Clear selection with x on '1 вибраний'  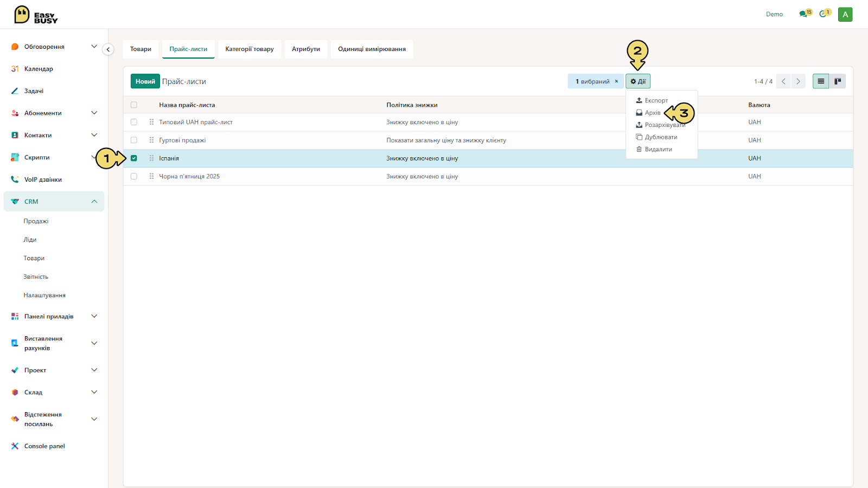pyautogui.click(x=616, y=81)
